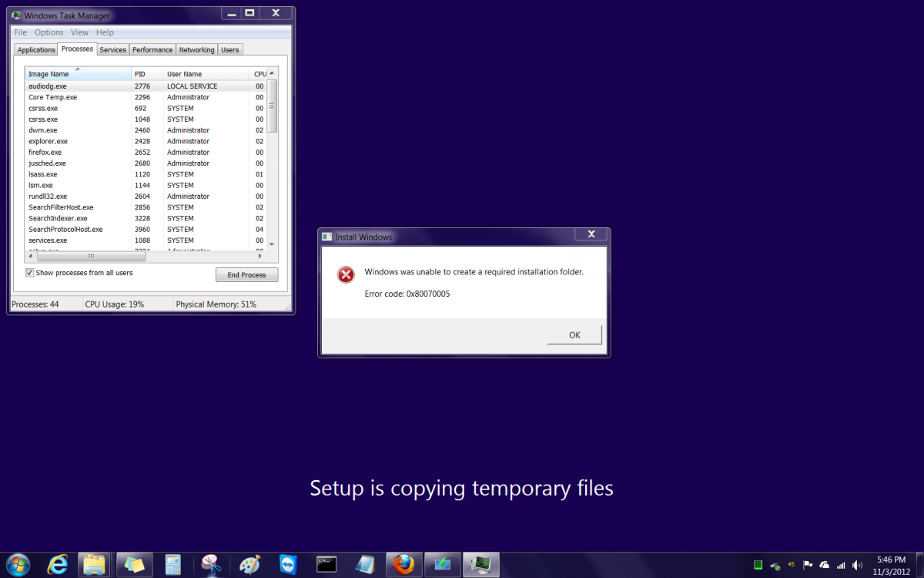Viewport: 924px width, 578px height.
Task: Open the volume speaker icon
Action: pyautogui.click(x=857, y=565)
